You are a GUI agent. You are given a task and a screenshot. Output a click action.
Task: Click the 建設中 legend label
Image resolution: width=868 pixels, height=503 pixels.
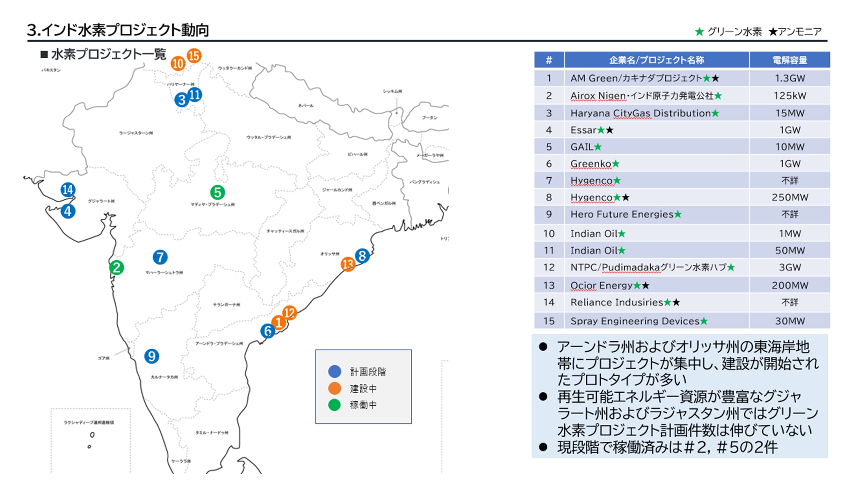point(363,389)
